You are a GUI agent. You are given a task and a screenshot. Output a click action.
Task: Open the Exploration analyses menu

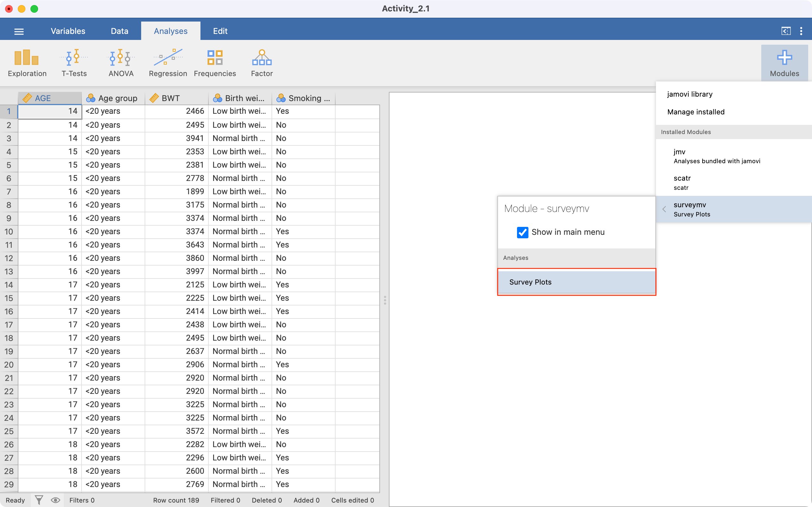click(x=27, y=63)
